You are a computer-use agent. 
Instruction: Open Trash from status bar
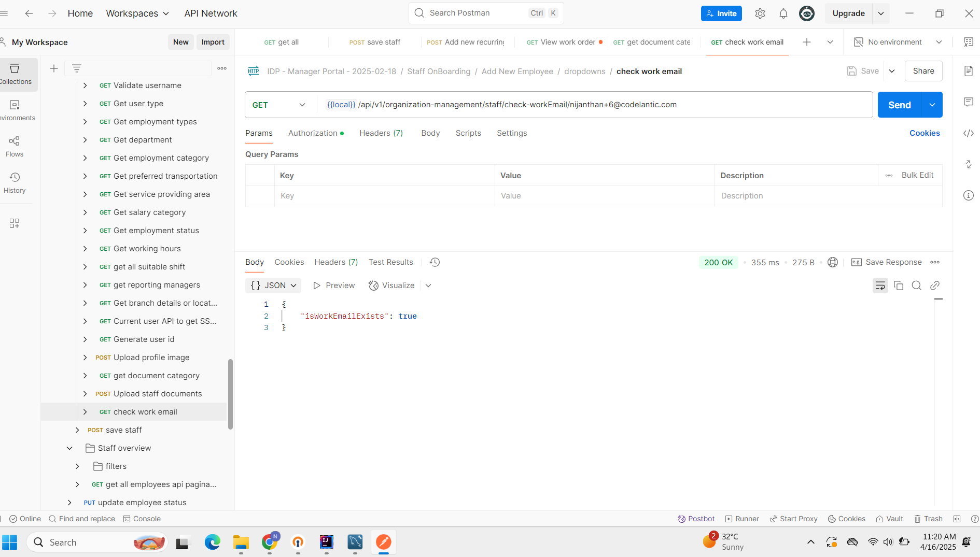[928, 519]
